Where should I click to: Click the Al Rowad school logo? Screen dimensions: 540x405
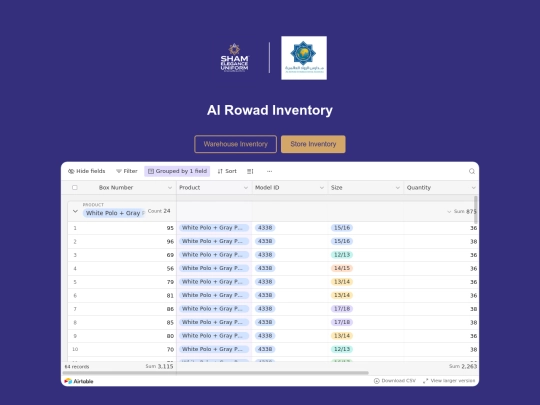tap(304, 58)
